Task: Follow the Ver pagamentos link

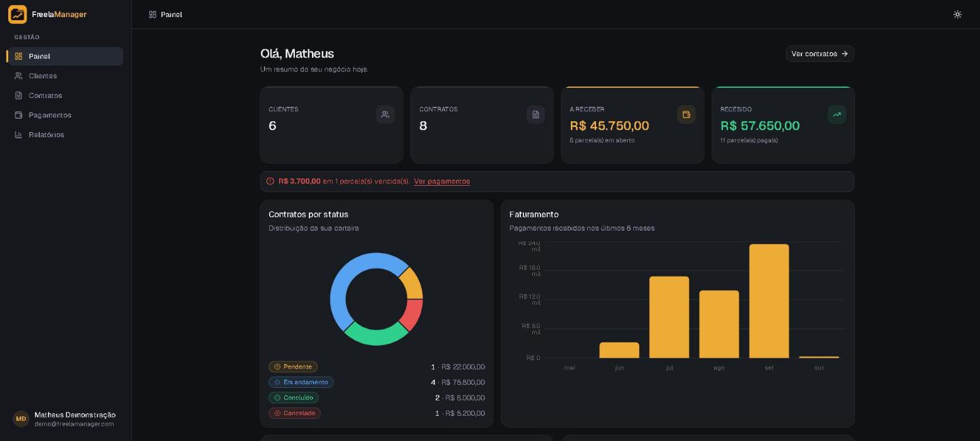Action: click(442, 181)
